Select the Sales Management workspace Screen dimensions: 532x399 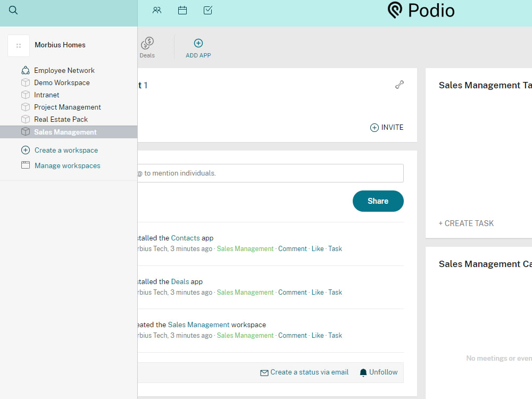coord(65,131)
